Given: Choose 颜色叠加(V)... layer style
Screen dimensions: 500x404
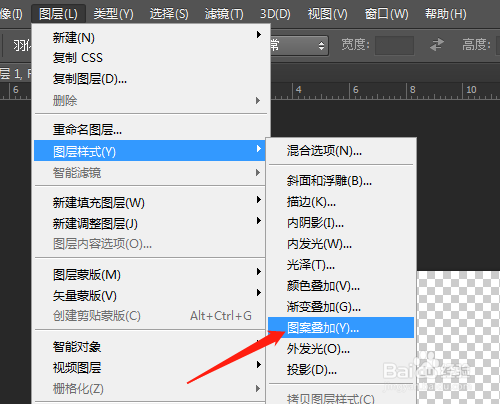Looking at the screenshot, I should (x=341, y=286).
